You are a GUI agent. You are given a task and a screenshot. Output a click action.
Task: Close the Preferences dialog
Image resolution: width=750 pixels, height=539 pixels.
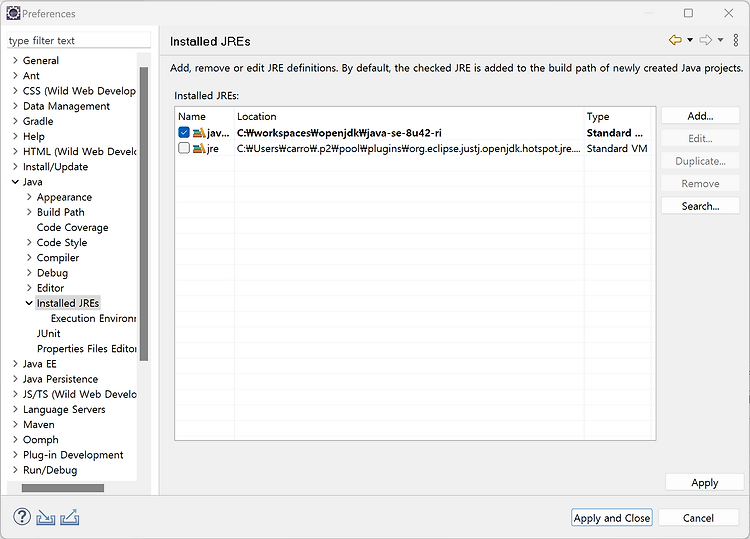(x=728, y=13)
